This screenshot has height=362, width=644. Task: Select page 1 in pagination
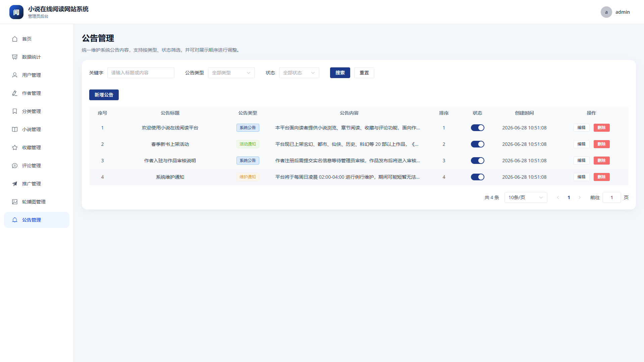(x=569, y=197)
